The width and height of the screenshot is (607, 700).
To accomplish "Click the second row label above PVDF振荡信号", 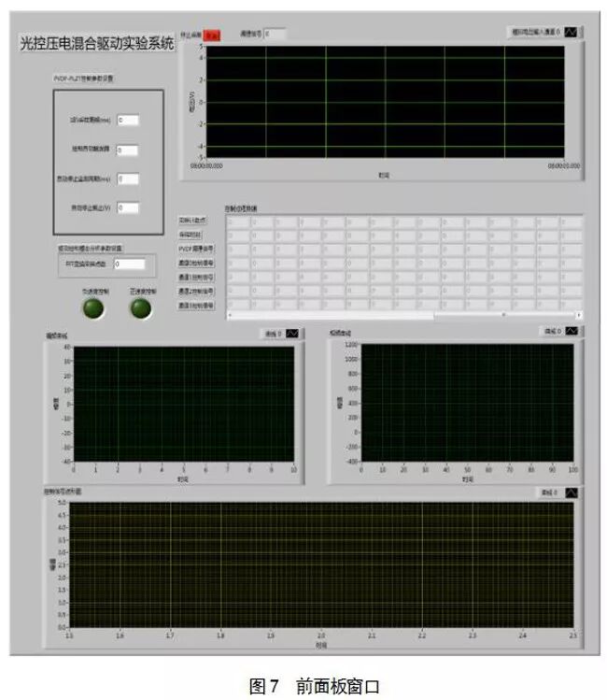I will (x=190, y=235).
